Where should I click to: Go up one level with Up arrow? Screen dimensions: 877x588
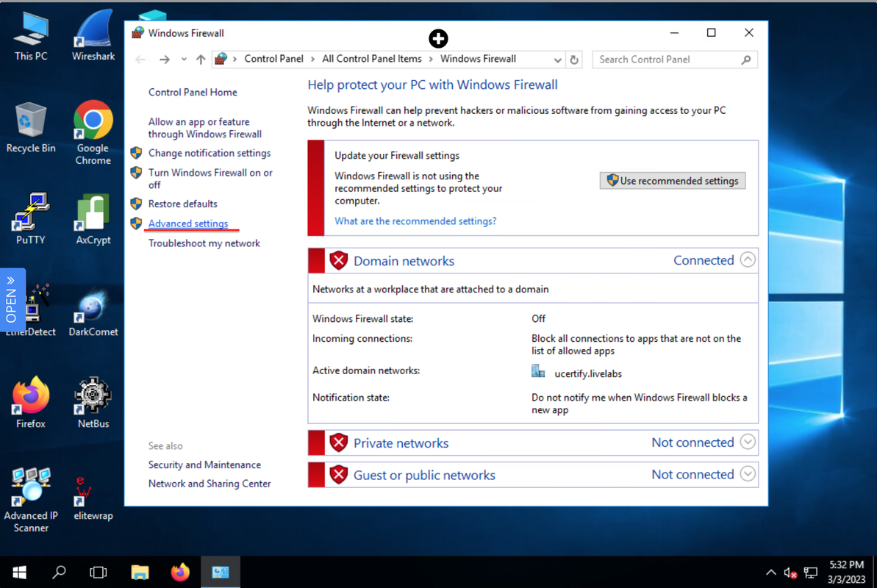200,60
